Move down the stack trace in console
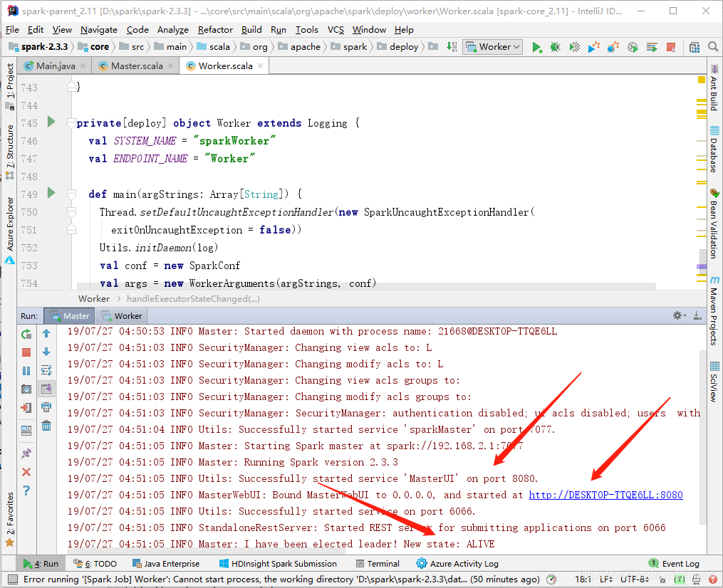 [46, 352]
